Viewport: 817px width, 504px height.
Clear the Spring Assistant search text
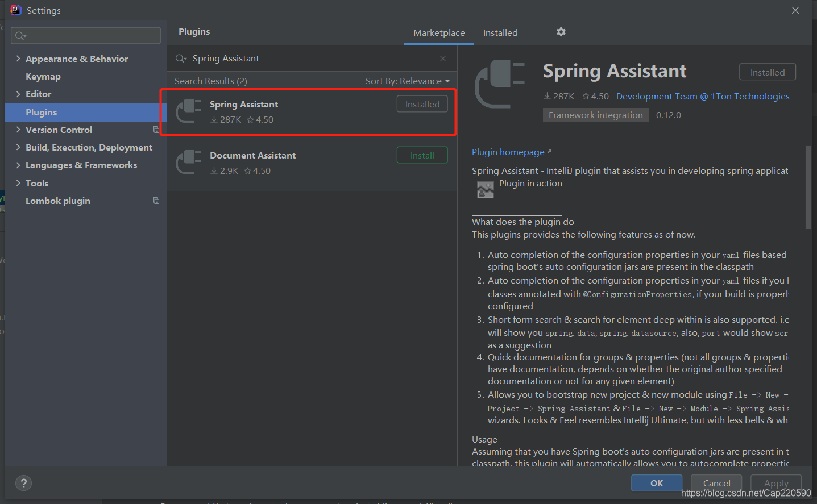(443, 59)
